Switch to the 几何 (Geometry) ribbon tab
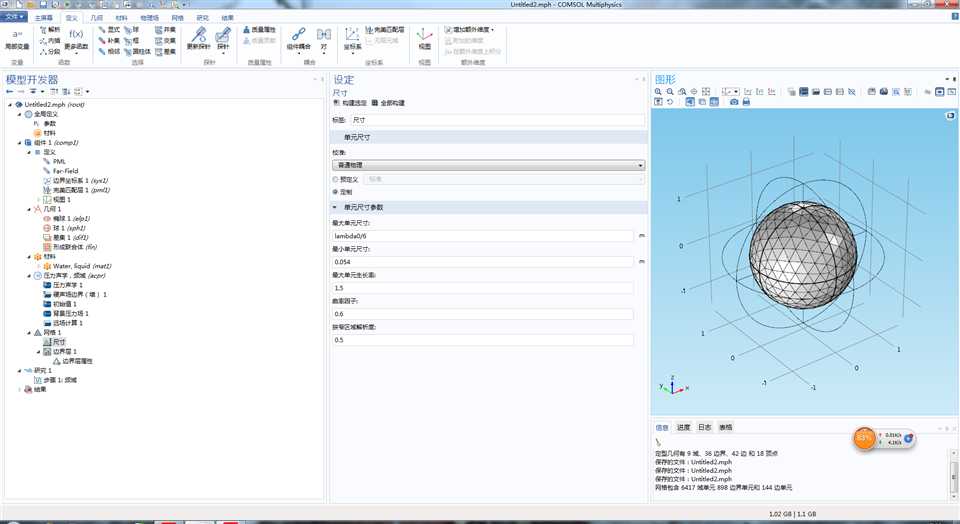Viewport: 960px width, 524px height. [x=96, y=18]
